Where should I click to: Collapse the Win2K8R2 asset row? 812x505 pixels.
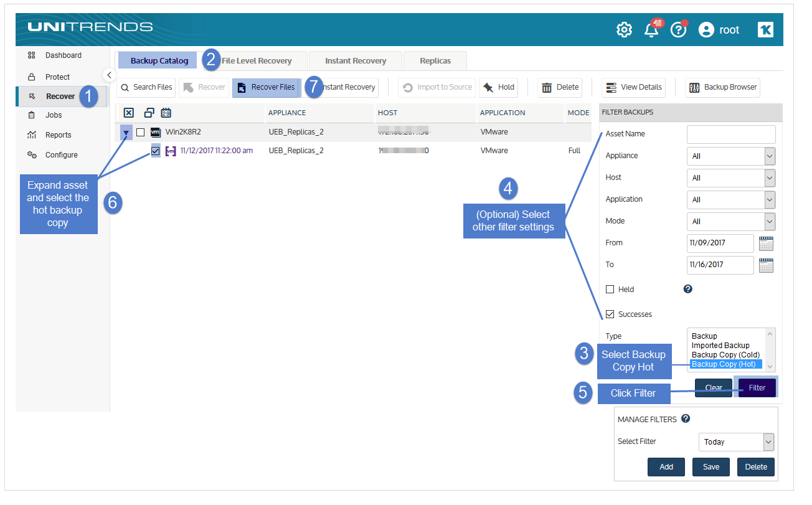tap(126, 133)
